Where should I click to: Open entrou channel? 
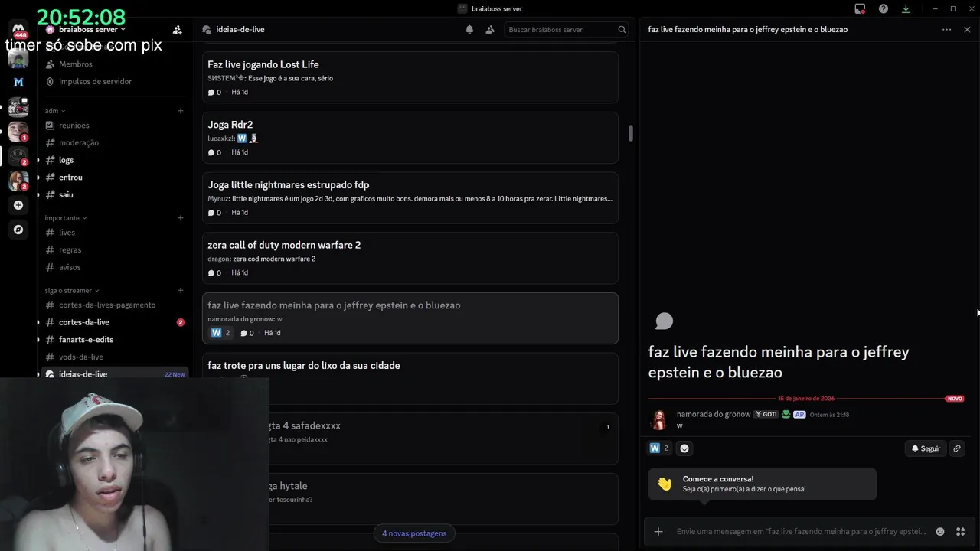[113, 178]
